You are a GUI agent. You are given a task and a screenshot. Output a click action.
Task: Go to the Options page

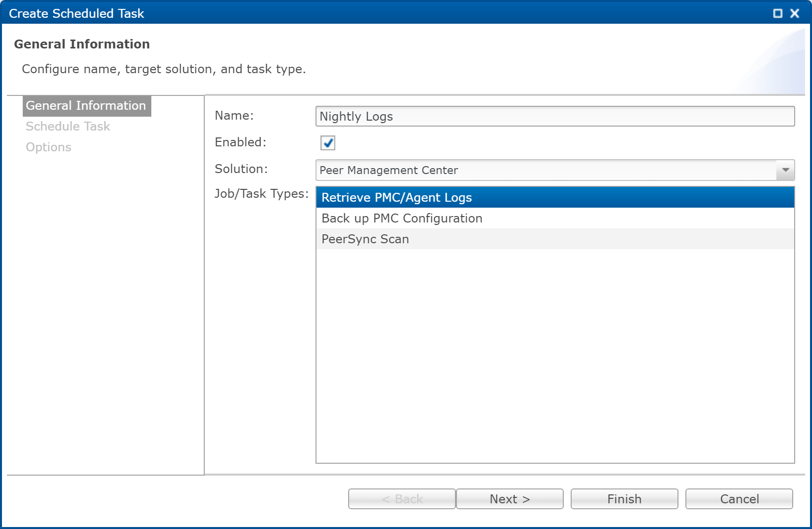tap(48, 147)
